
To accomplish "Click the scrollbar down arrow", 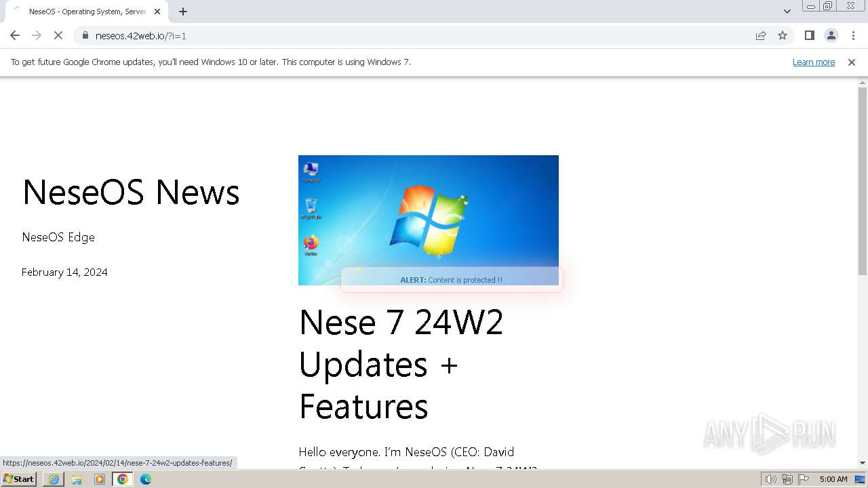I will click(x=863, y=463).
